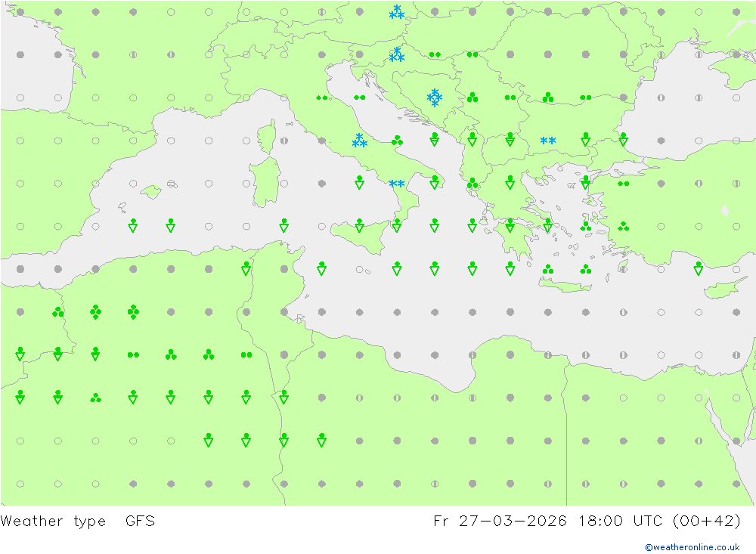
Task: Select the triple snowflake symbol over central Italy
Action: pos(359,141)
